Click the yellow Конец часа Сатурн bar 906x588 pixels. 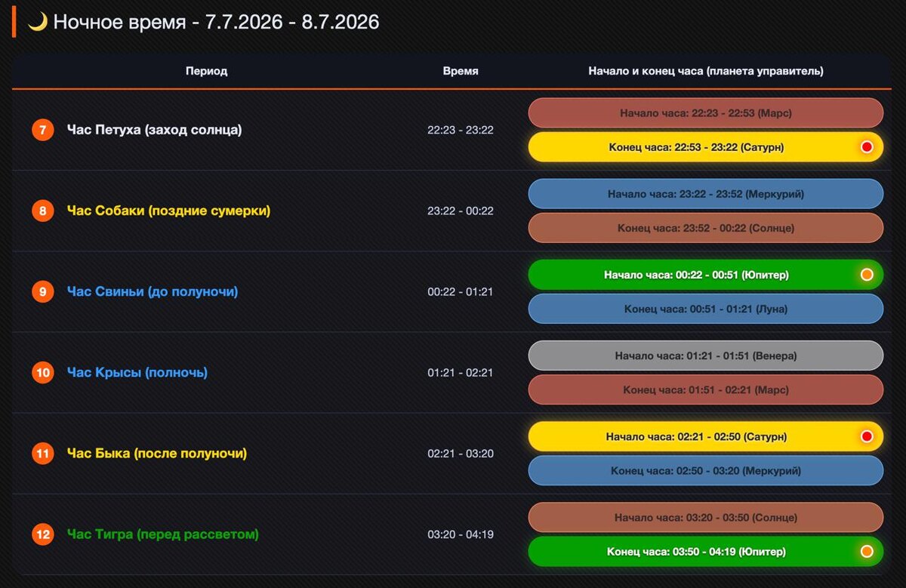click(706, 147)
